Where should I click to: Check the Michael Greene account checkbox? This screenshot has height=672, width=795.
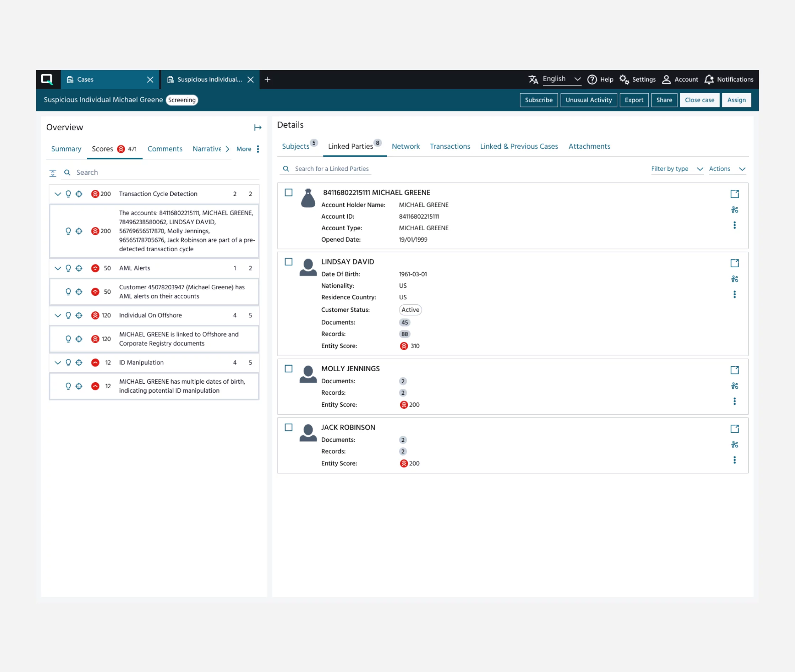point(288,192)
